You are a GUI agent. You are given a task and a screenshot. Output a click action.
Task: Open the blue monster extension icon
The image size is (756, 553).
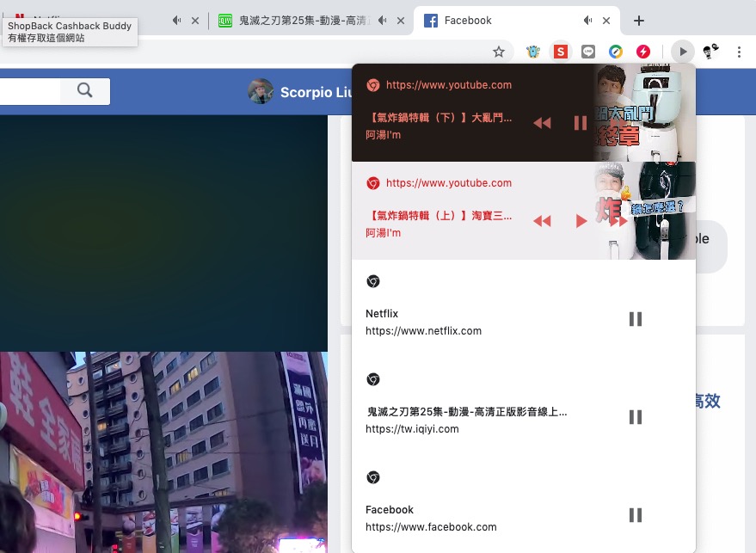532,52
